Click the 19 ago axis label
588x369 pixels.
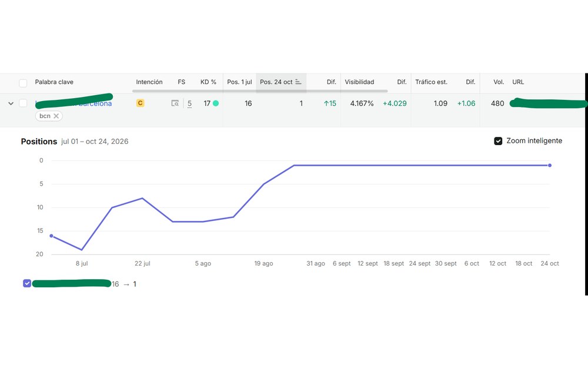point(263,263)
